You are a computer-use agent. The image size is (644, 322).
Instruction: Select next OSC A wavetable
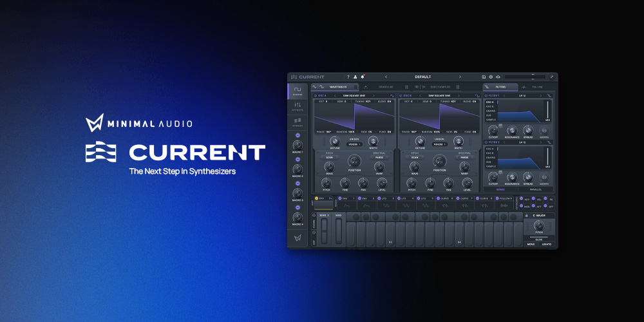tap(374, 96)
